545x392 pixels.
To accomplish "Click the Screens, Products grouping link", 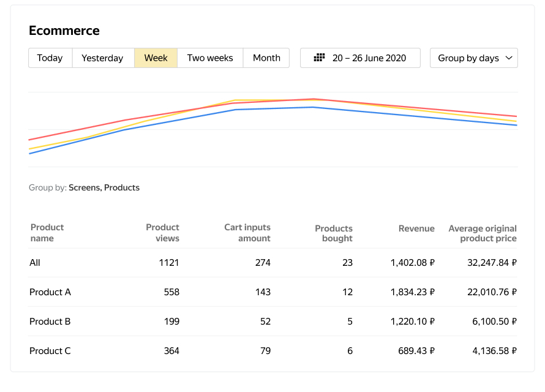I will 104,188.
